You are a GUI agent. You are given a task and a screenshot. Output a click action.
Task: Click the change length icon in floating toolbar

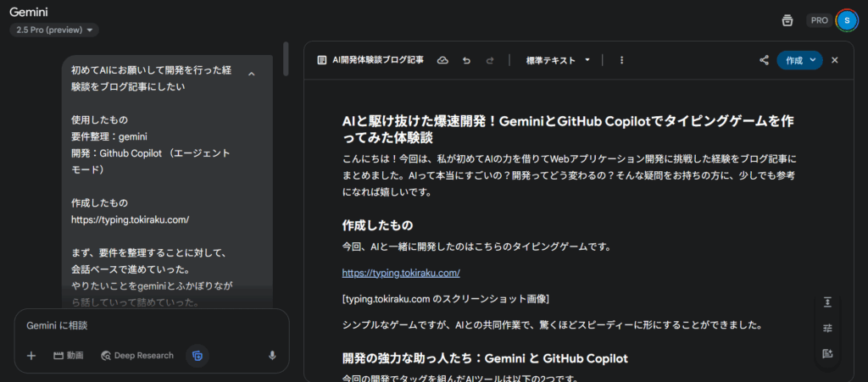827,302
